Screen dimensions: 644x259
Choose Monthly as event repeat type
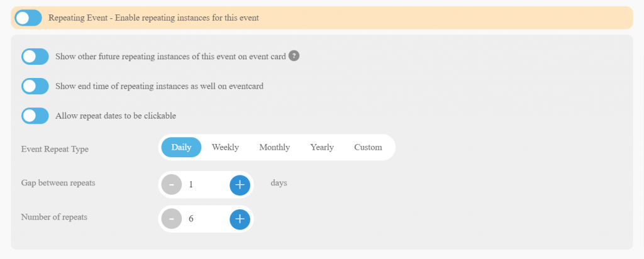pos(274,147)
